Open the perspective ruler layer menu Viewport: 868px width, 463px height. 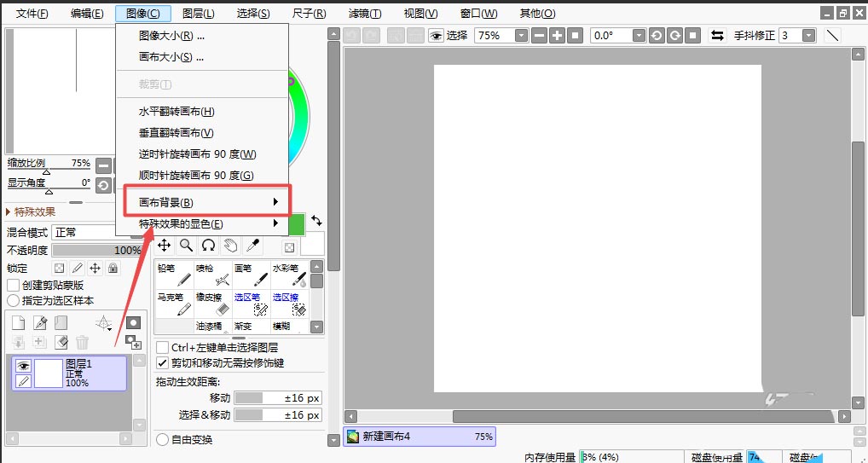pyautogui.click(x=103, y=323)
